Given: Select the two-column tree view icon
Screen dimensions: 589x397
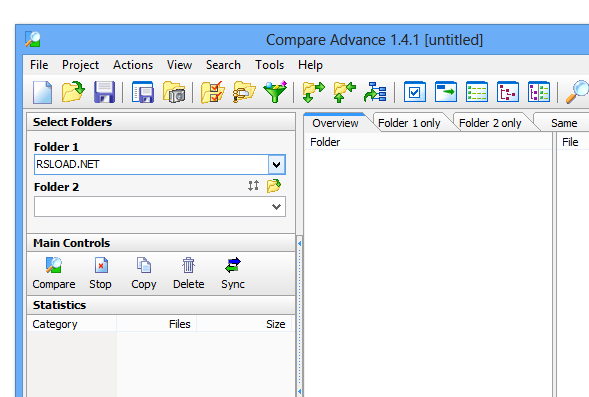Looking at the screenshot, I should [539, 92].
